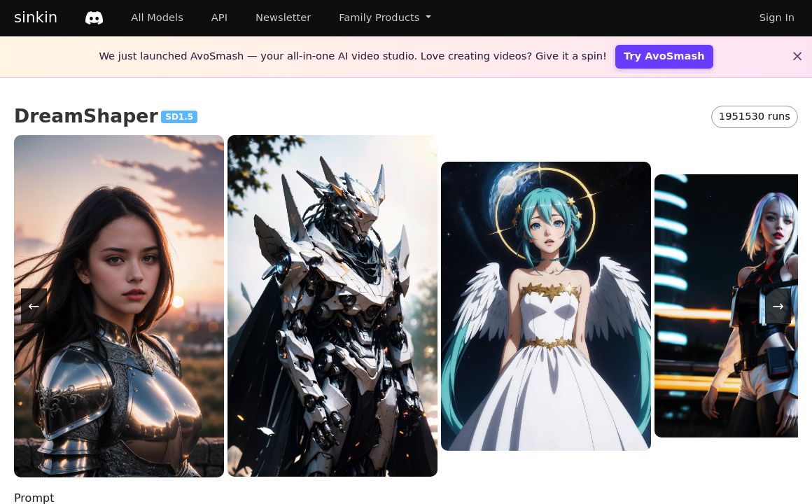Click Sign In in the top bar
Viewport: 812px width, 504px height.
point(776,17)
